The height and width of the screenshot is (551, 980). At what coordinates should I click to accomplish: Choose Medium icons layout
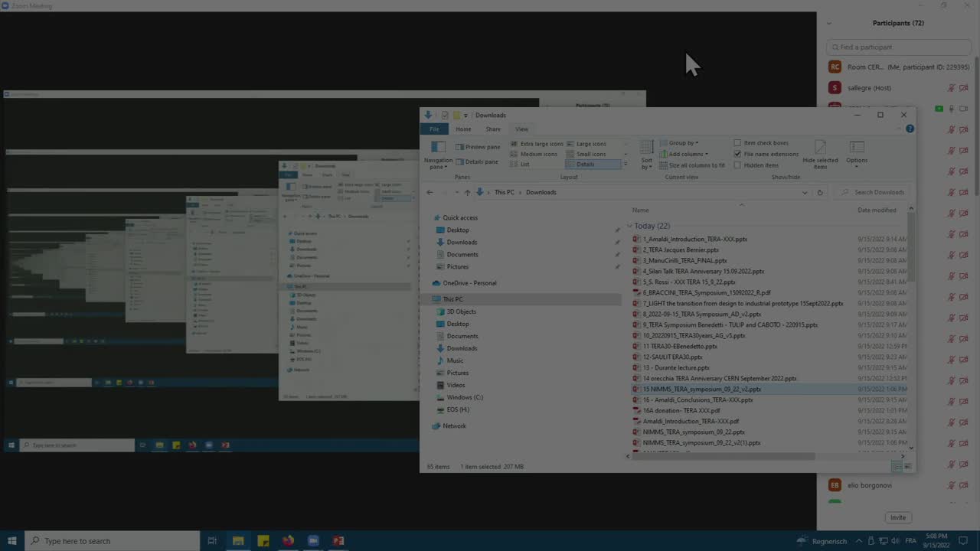(534, 154)
